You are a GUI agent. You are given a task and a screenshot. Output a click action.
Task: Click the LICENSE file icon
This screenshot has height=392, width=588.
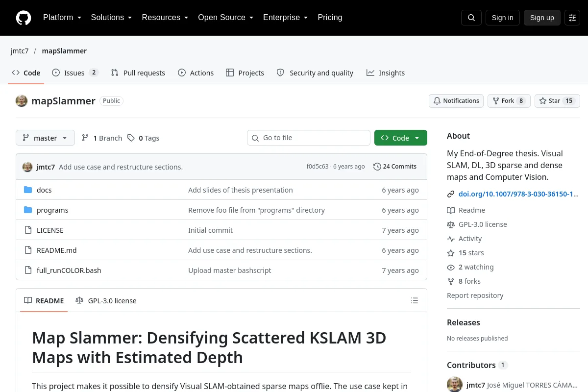tap(28, 230)
